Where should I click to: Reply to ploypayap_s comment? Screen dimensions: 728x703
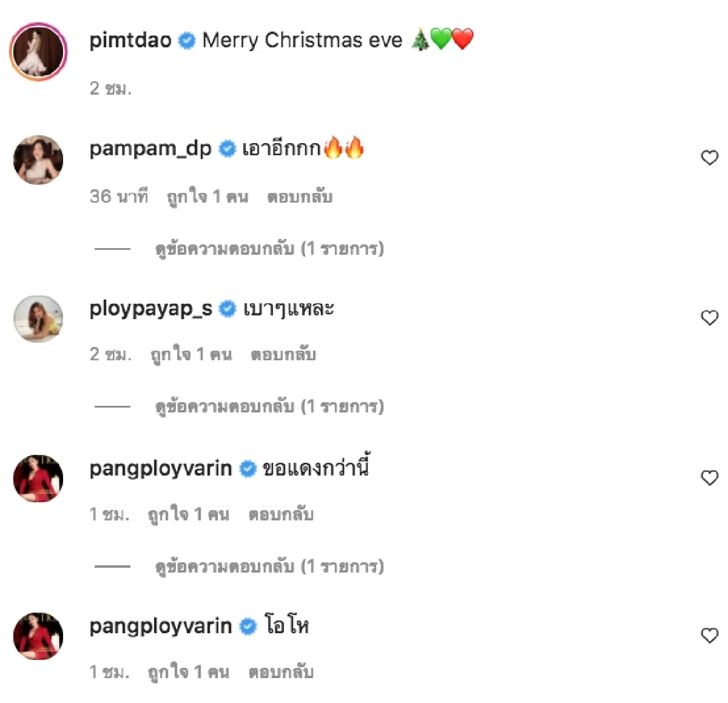pyautogui.click(x=283, y=354)
